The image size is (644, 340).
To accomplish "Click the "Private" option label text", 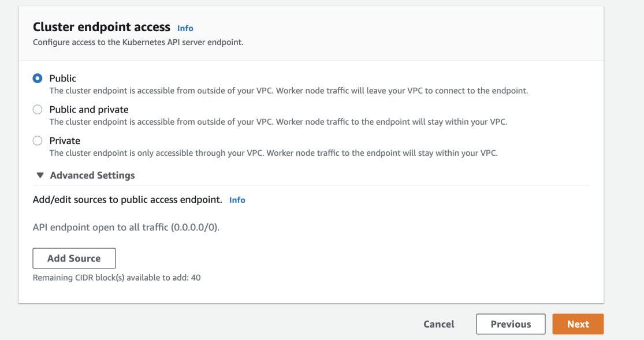I will 65,140.
